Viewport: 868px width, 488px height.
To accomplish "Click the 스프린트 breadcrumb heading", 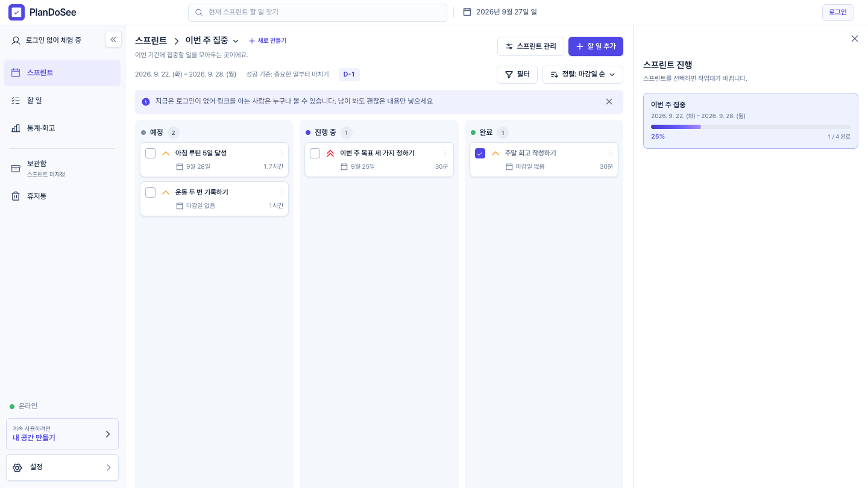I will (151, 40).
